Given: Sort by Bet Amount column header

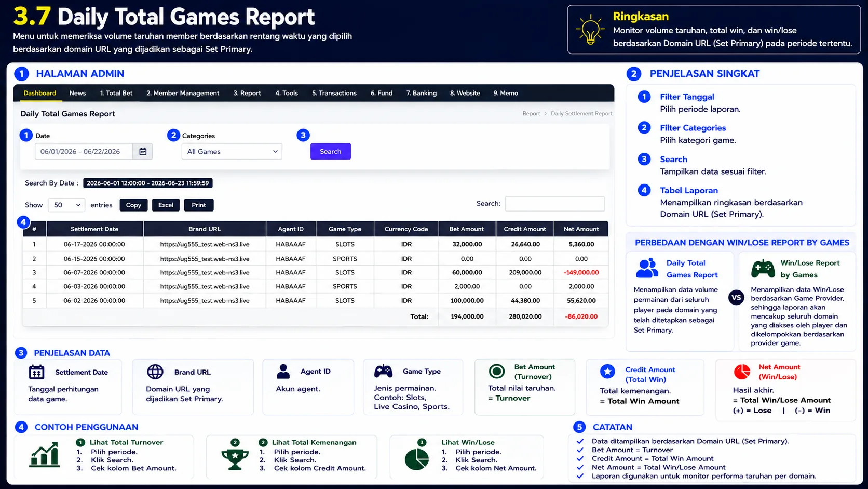Looking at the screenshot, I should pyautogui.click(x=467, y=229).
